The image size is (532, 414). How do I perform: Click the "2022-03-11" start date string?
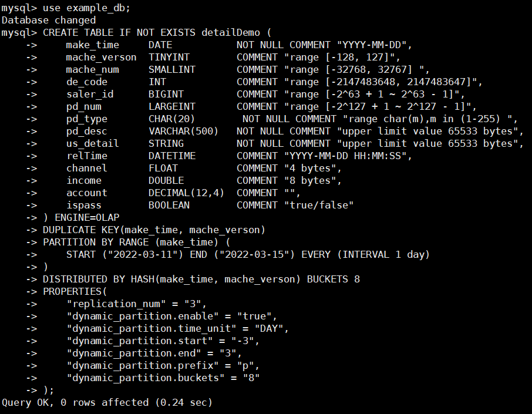point(143,254)
